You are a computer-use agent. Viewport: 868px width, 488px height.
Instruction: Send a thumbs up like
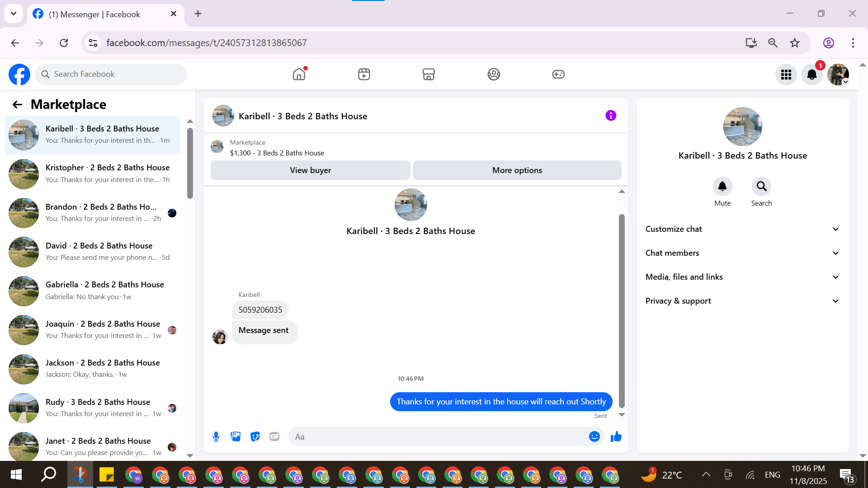click(x=616, y=436)
